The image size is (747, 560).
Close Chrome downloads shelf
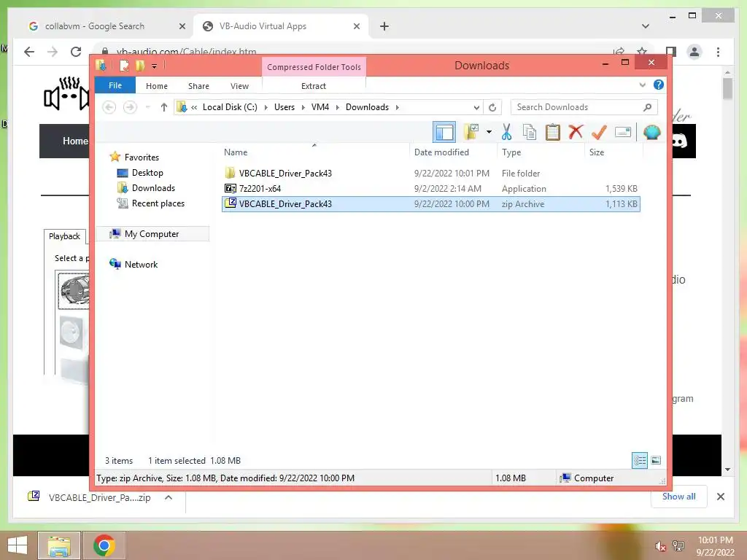click(x=720, y=497)
